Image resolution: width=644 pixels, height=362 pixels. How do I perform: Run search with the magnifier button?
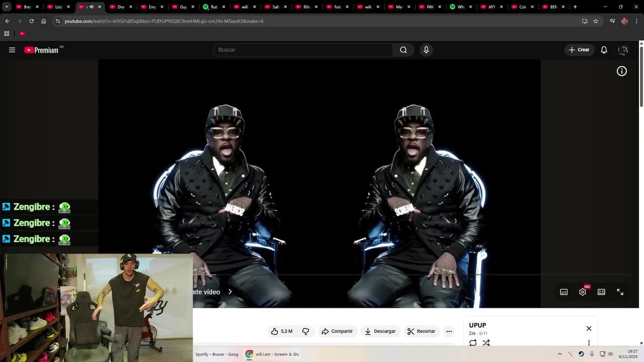404,50
